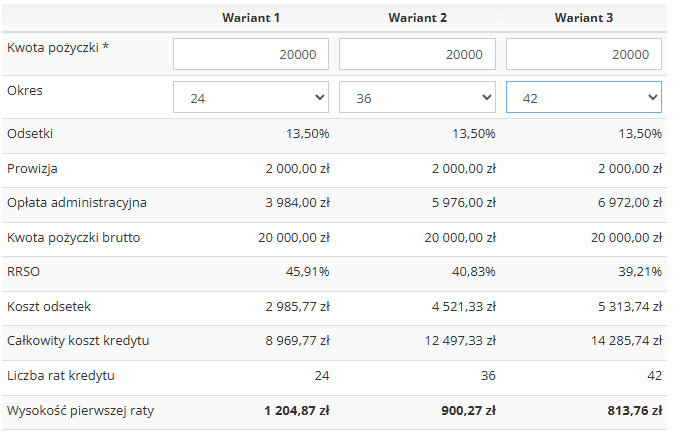Click the Wariant 1 loan amount field
Screen dimensions: 681x435
251,54
